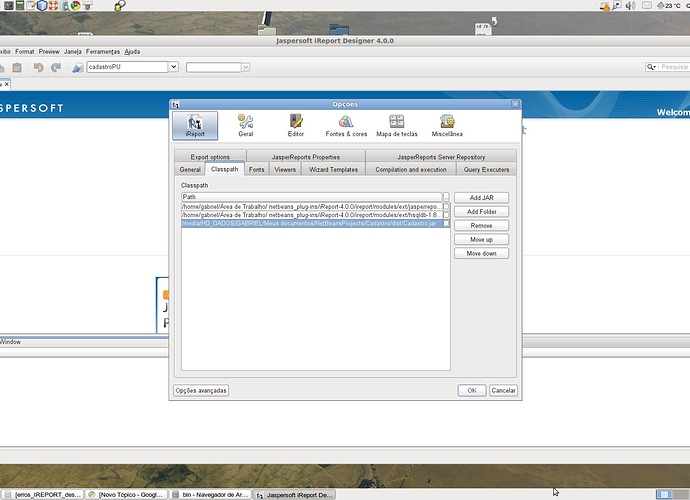Select the Cadastro.jar path row
The image size is (690, 500).
pyautogui.click(x=310, y=224)
